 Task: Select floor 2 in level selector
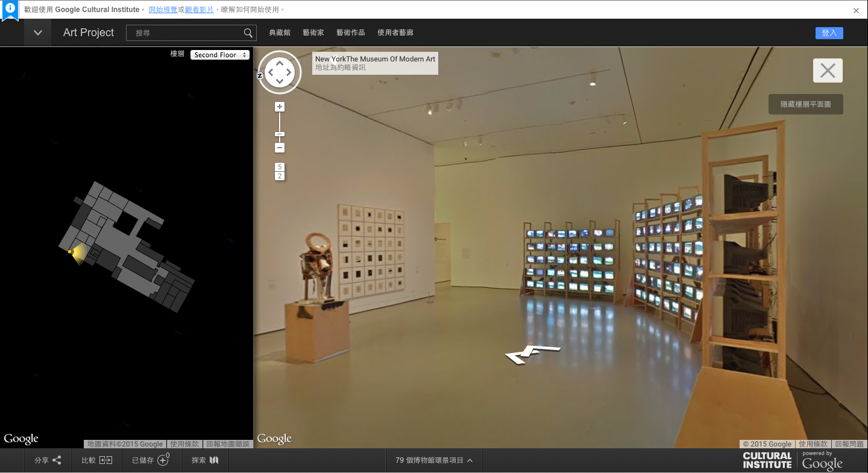(x=279, y=176)
